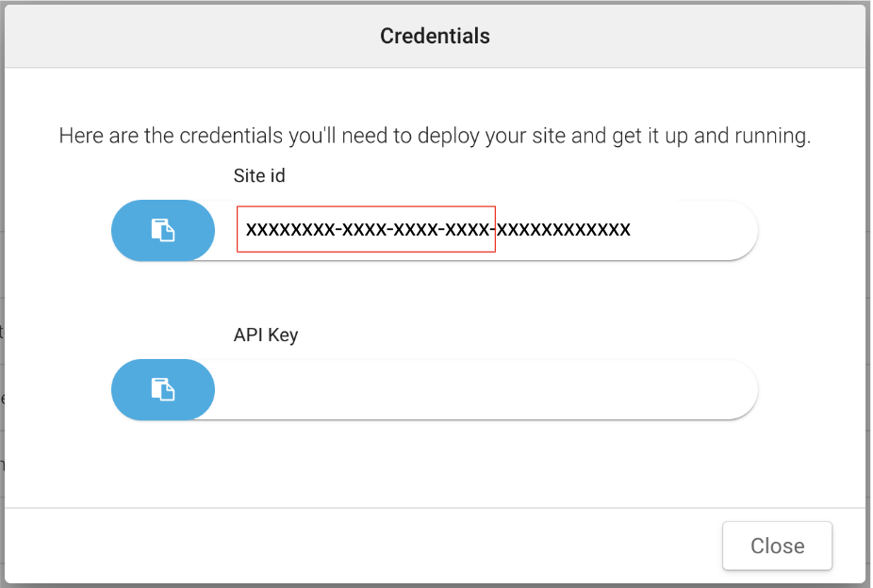This screenshot has width=873, height=588.
Task: Click the "Credentials" dialog title
Action: (x=435, y=37)
